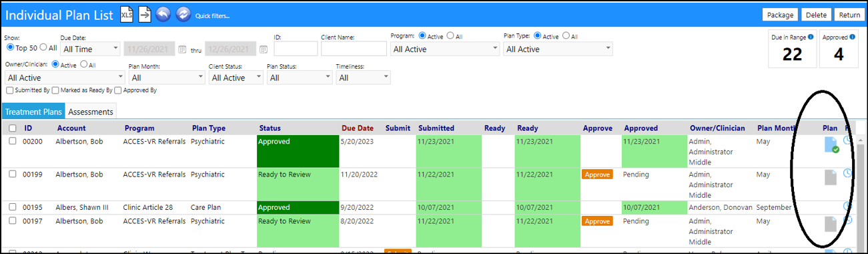Image resolution: width=868 pixels, height=254 pixels.
Task: Click the Package button
Action: (780, 15)
